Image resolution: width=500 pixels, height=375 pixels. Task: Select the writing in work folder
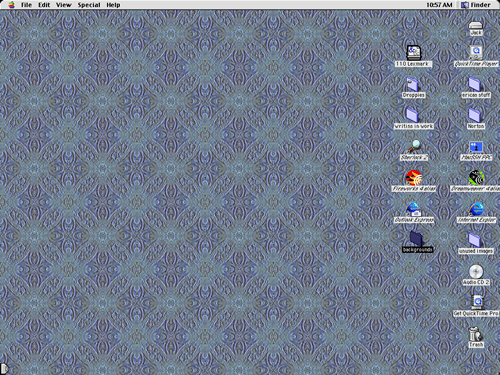(x=412, y=115)
